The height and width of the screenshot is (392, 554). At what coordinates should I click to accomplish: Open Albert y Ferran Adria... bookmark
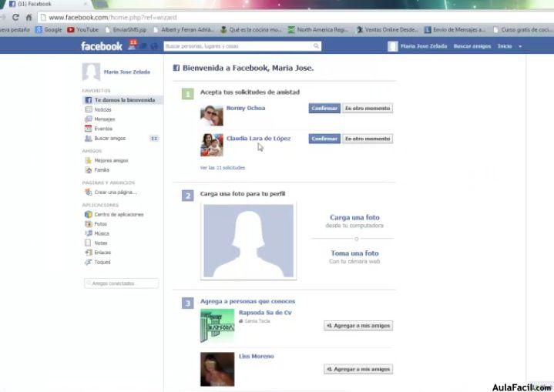click(x=183, y=30)
